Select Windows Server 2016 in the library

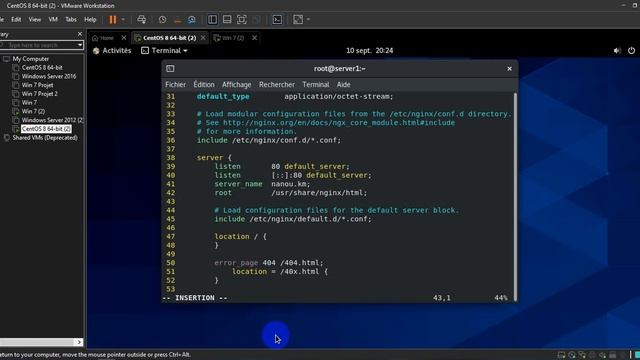(x=49, y=76)
